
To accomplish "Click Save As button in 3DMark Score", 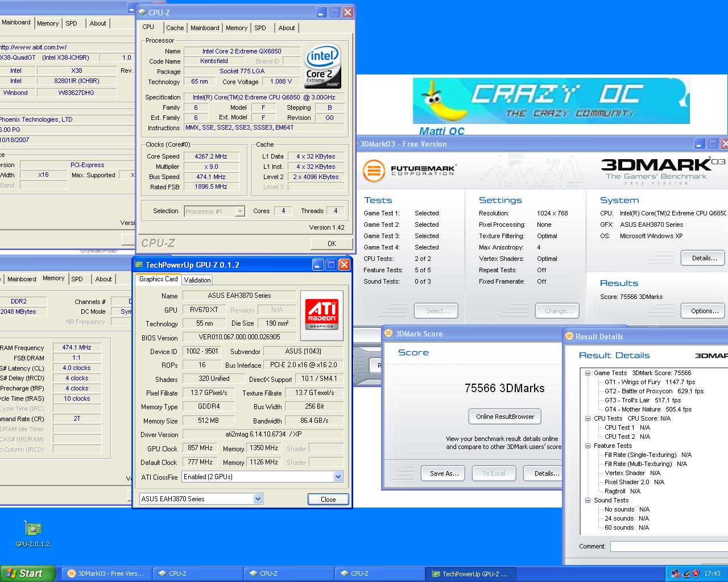I will click(444, 473).
